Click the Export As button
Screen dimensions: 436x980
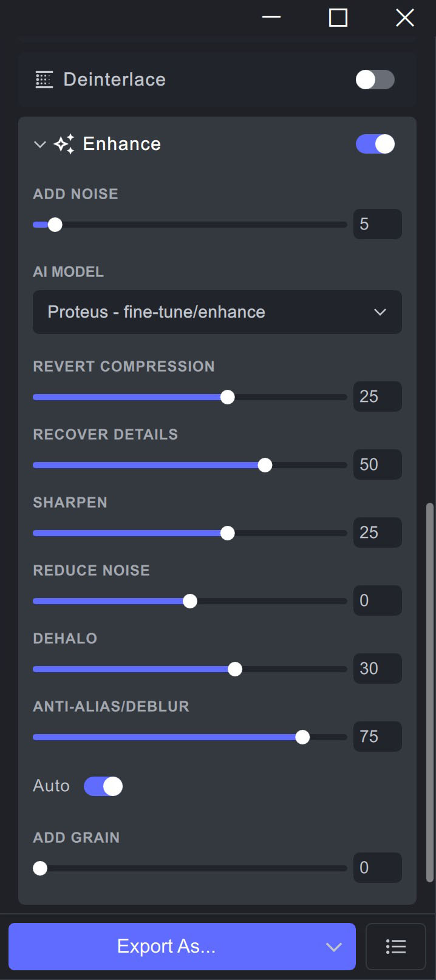coord(166,947)
